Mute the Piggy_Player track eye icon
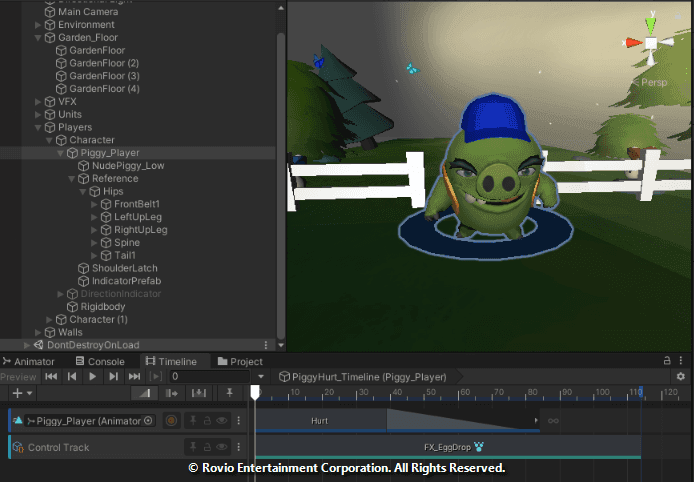 pos(222,420)
